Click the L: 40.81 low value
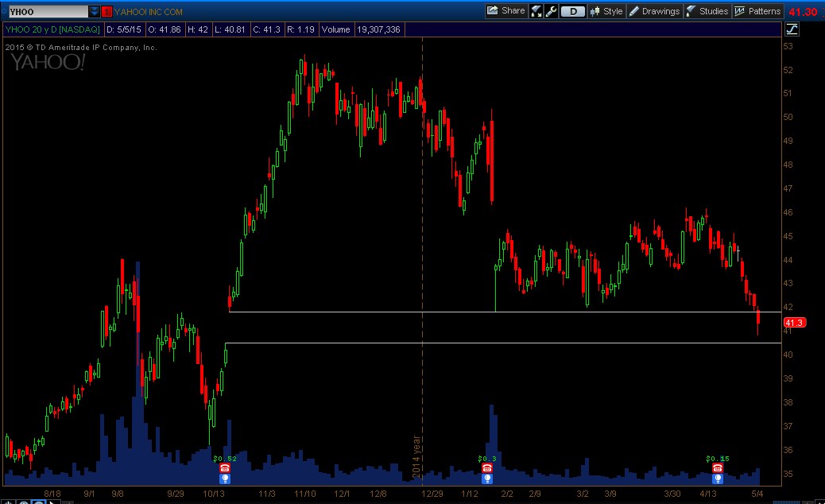This screenshot has width=825, height=504. tap(230, 29)
